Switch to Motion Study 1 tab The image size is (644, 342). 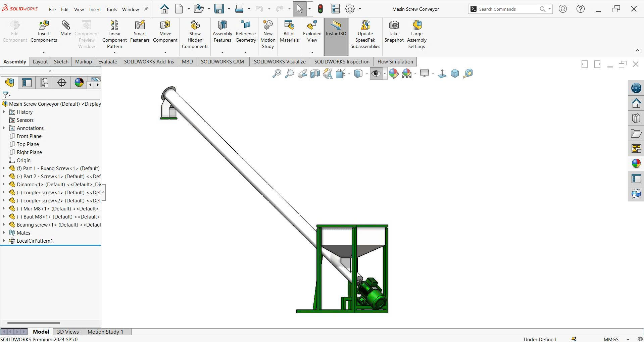(x=105, y=332)
